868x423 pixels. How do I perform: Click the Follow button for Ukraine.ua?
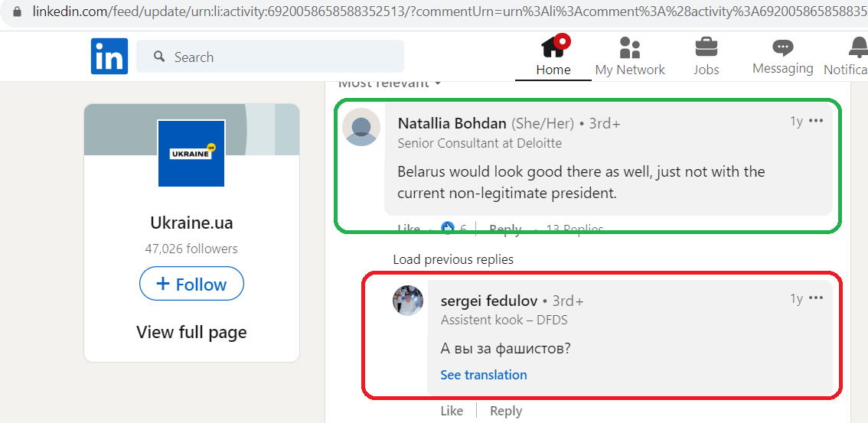(x=191, y=284)
